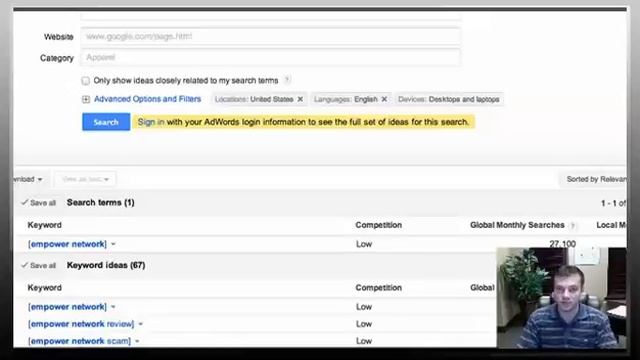Click the Devices: Desktops and laptops filter

tap(449, 99)
